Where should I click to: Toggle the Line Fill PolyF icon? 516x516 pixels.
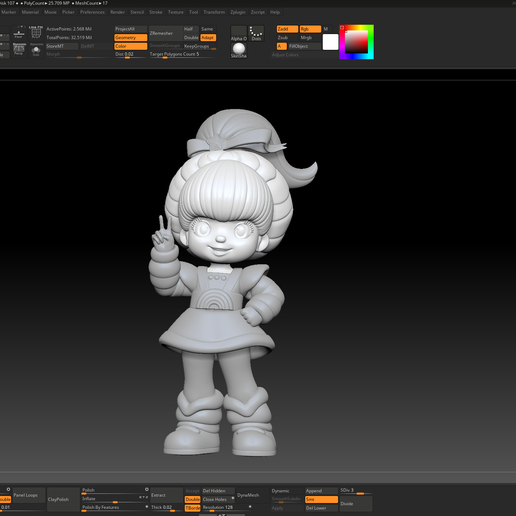36,33
